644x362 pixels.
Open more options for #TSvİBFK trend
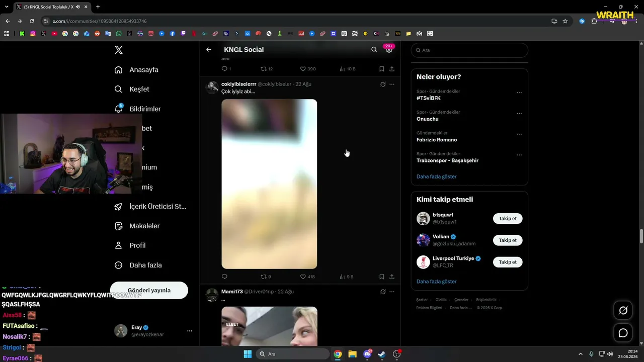[519, 93]
